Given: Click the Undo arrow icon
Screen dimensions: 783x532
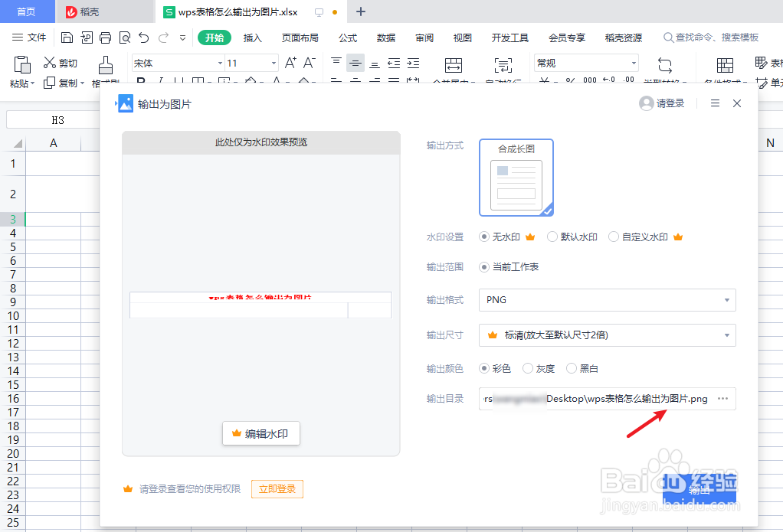Looking at the screenshot, I should [x=143, y=37].
